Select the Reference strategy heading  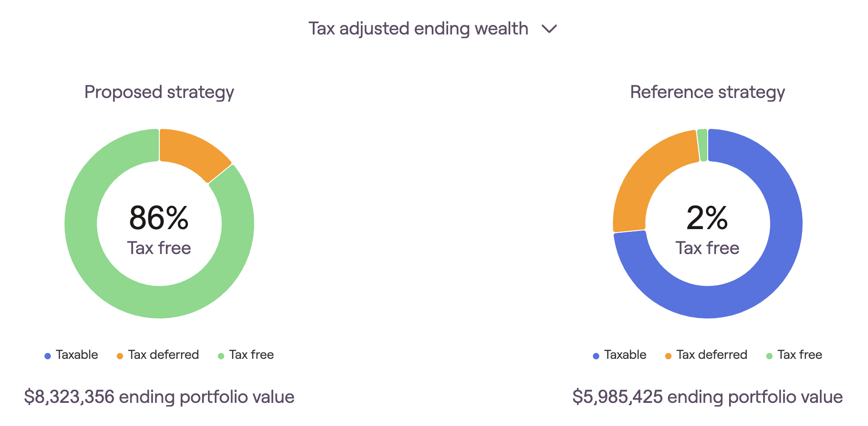click(707, 92)
